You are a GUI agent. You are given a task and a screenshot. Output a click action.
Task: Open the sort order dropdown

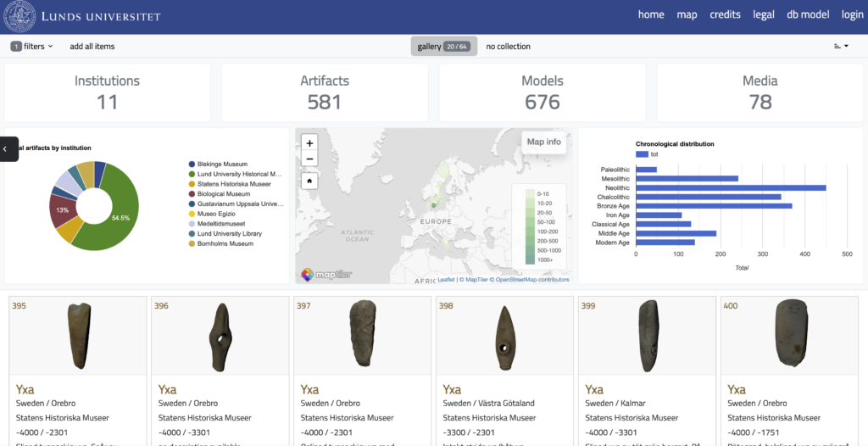(x=841, y=47)
